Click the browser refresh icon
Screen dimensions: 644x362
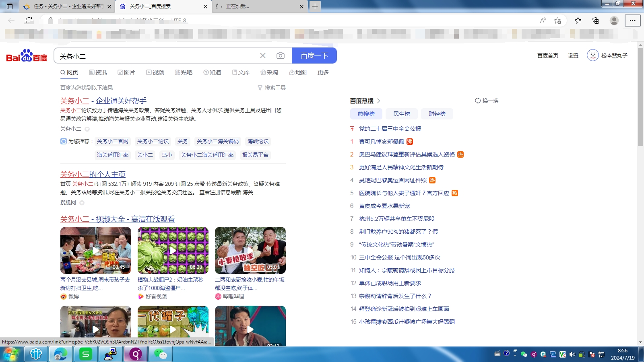[29, 21]
